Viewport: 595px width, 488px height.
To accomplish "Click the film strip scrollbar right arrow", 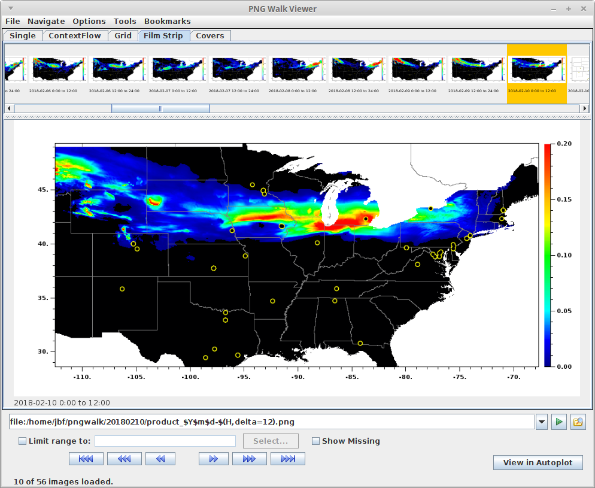I will (585, 109).
